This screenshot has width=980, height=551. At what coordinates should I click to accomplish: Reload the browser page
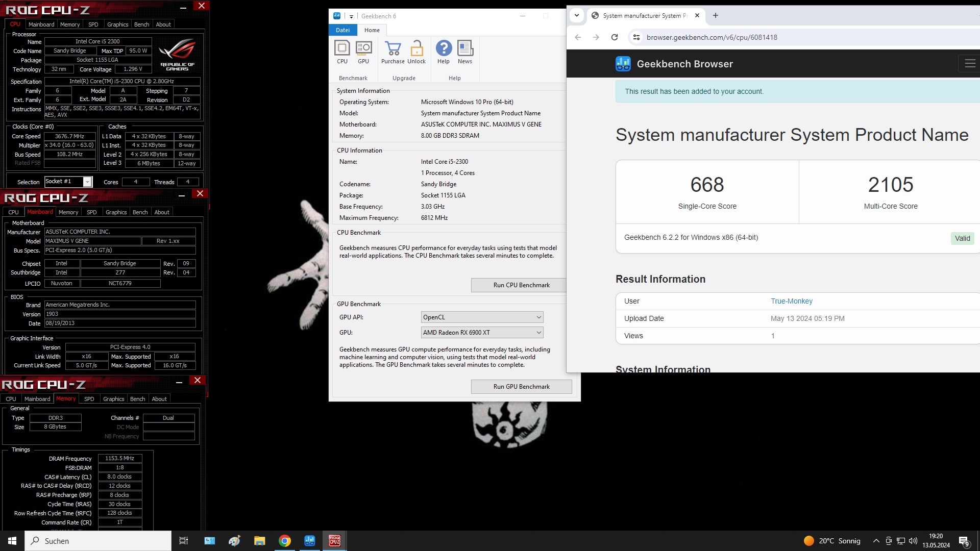click(x=615, y=37)
